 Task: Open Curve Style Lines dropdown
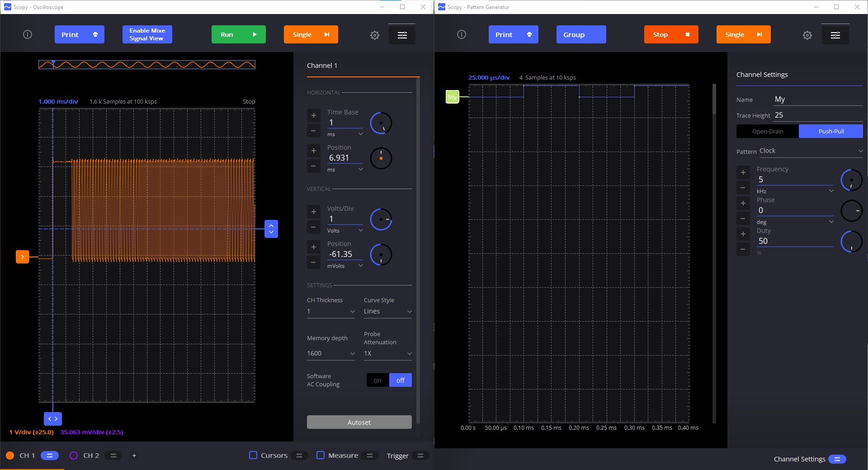point(388,312)
